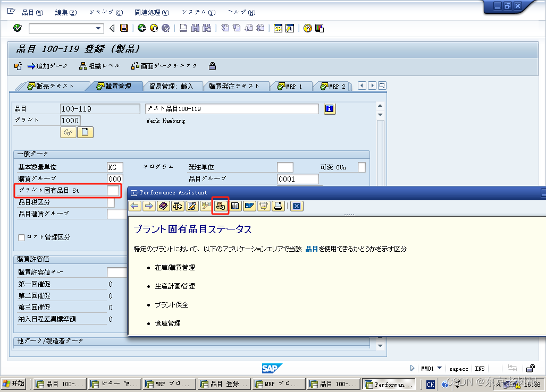Click the scroll up arrow of the tab page
This screenshot has width=546, height=392.
[380, 106]
